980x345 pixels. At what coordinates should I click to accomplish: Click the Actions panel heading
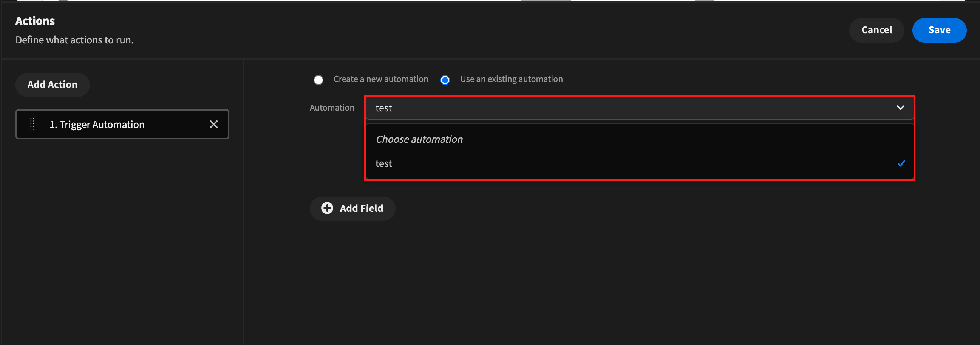point(35,20)
